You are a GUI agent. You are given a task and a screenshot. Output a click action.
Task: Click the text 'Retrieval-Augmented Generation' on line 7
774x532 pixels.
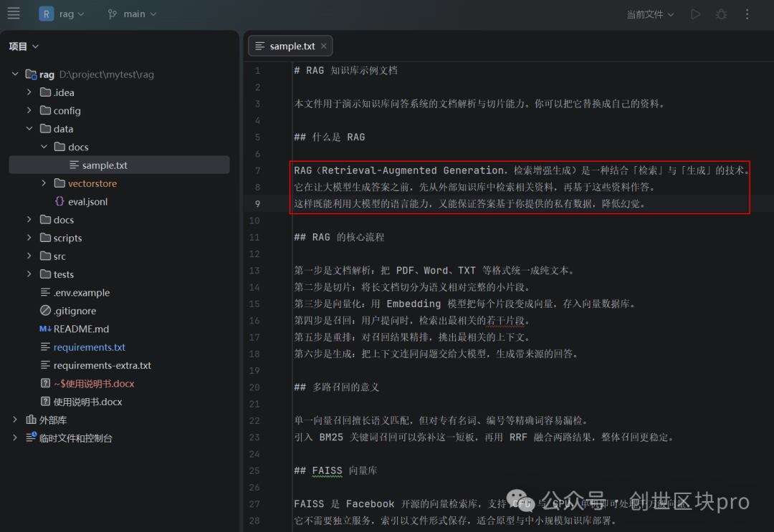coord(412,170)
